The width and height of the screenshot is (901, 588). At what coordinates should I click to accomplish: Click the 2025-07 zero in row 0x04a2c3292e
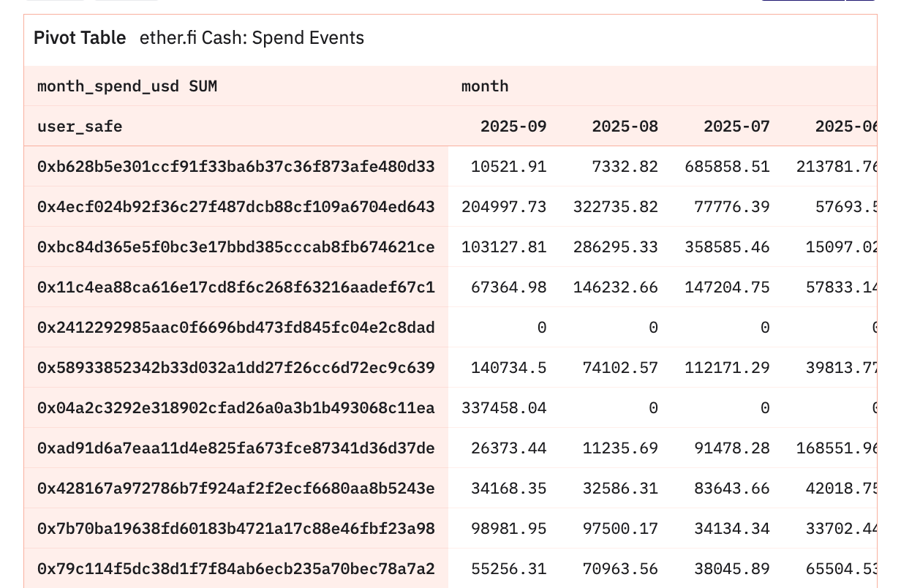pyautogui.click(x=765, y=408)
